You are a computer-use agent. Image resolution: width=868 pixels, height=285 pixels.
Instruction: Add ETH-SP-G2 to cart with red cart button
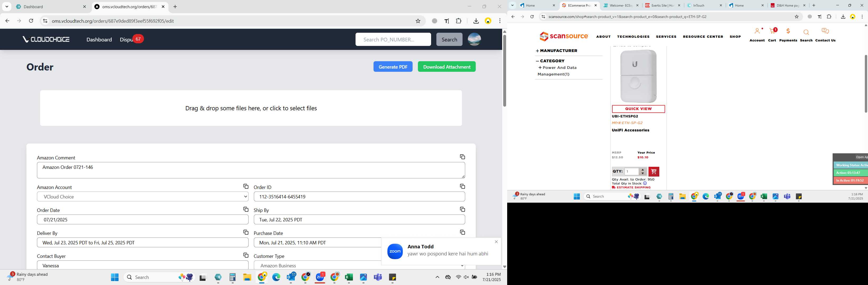pyautogui.click(x=654, y=172)
